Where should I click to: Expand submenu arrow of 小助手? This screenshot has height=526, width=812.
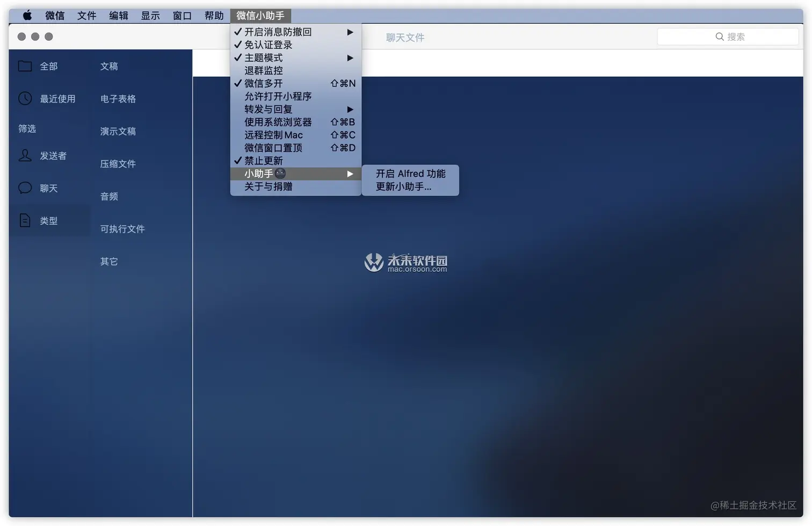(x=350, y=174)
